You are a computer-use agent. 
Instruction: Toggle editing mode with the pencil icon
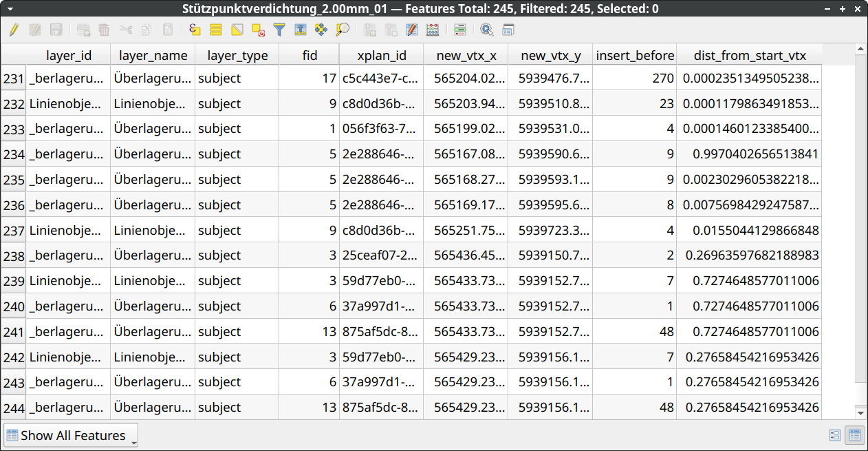coord(14,30)
